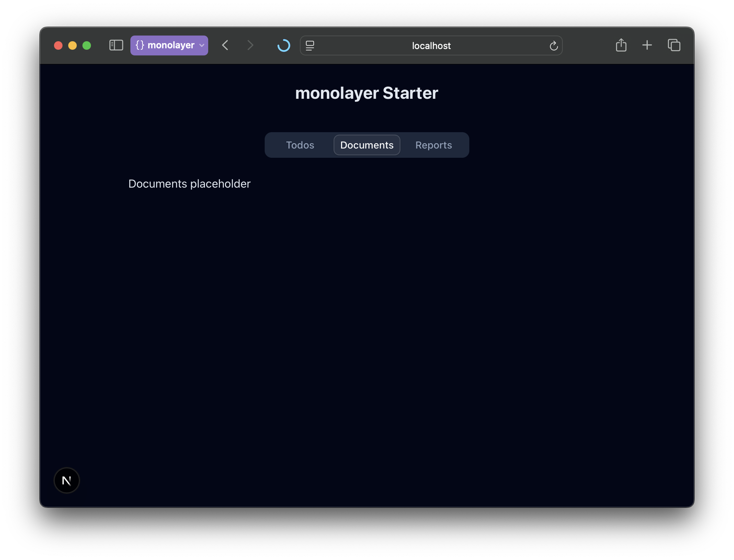734x560 pixels.
Task: Zoom the window with green traffic light
Action: [x=86, y=45]
